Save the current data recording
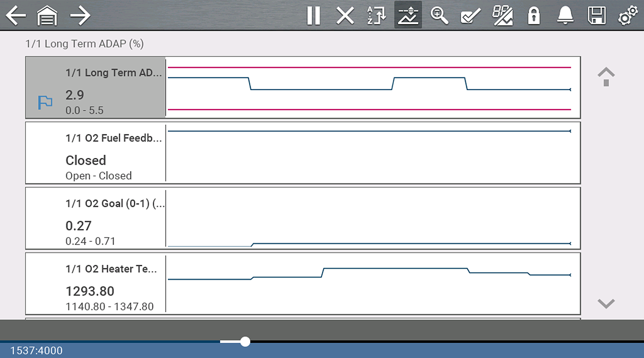The height and width of the screenshot is (358, 644). tap(596, 15)
